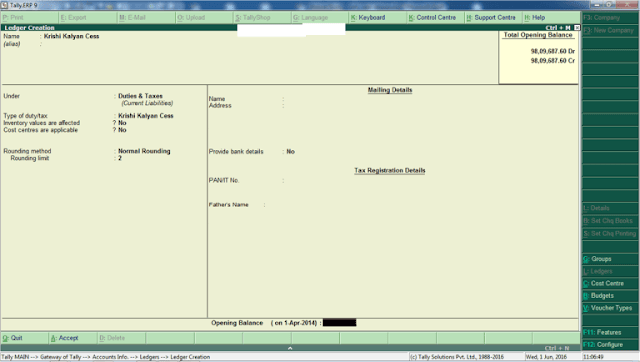Edit the Rounding limit value
640x362 pixels.
[120, 158]
